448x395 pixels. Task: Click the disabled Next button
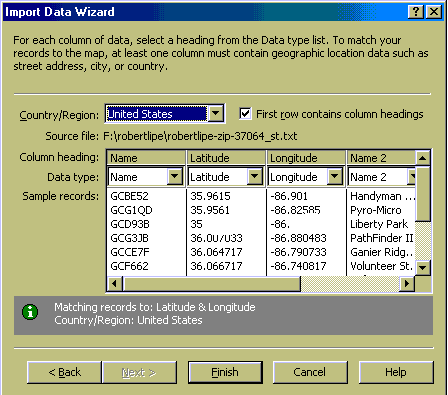click(139, 372)
